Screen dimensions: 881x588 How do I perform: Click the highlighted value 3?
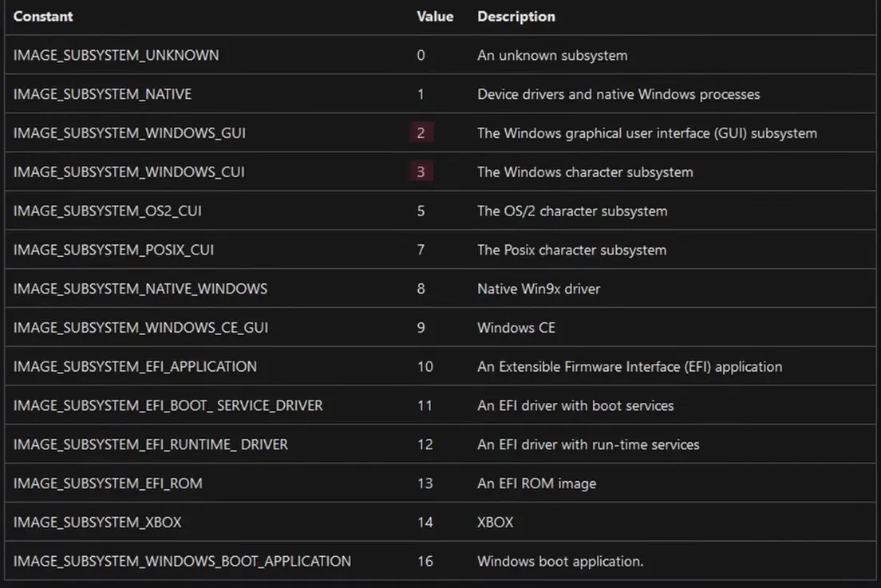pos(421,172)
